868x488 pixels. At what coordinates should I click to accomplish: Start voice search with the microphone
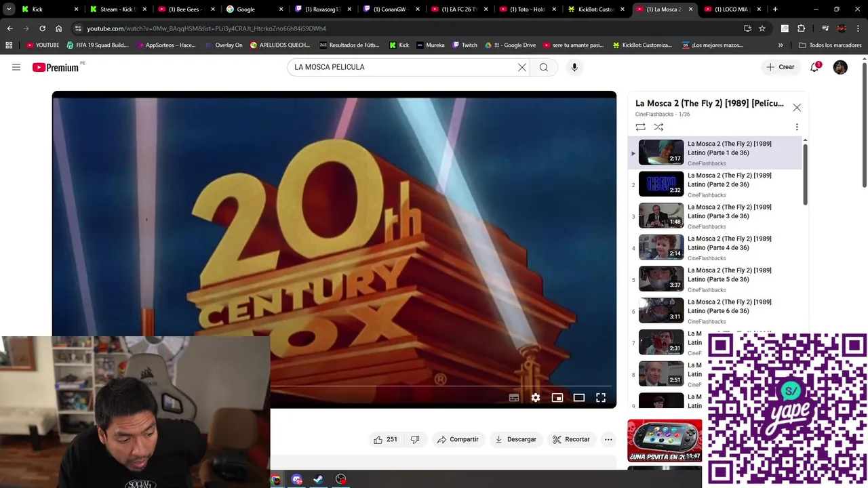(x=574, y=67)
